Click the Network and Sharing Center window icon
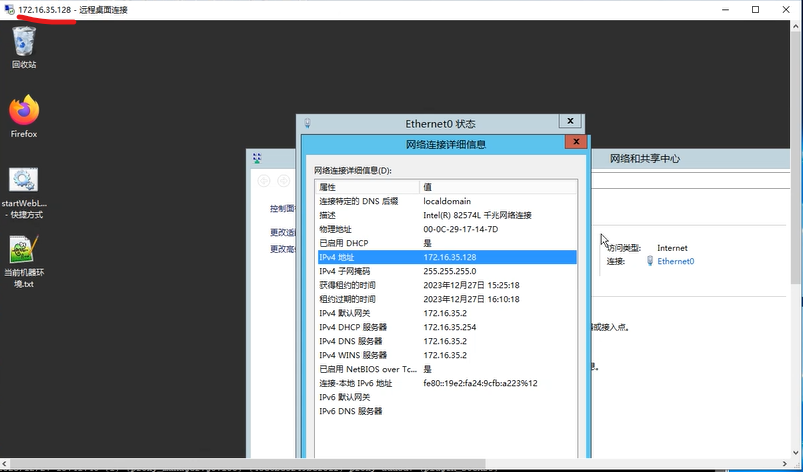Viewport: 803px width, 472px height. click(257, 158)
